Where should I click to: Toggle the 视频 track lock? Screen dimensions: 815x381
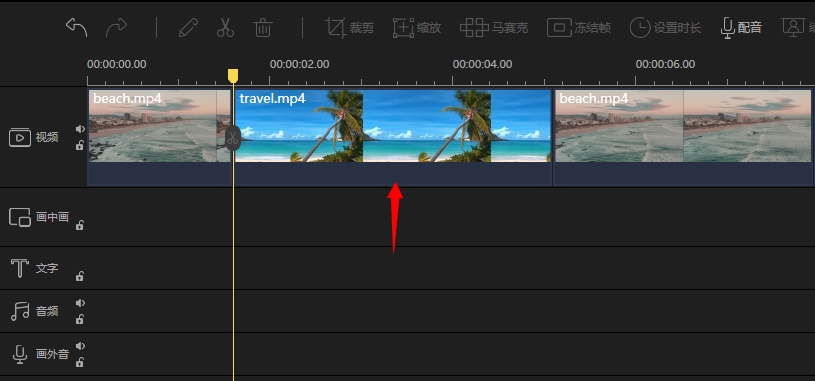(x=80, y=146)
